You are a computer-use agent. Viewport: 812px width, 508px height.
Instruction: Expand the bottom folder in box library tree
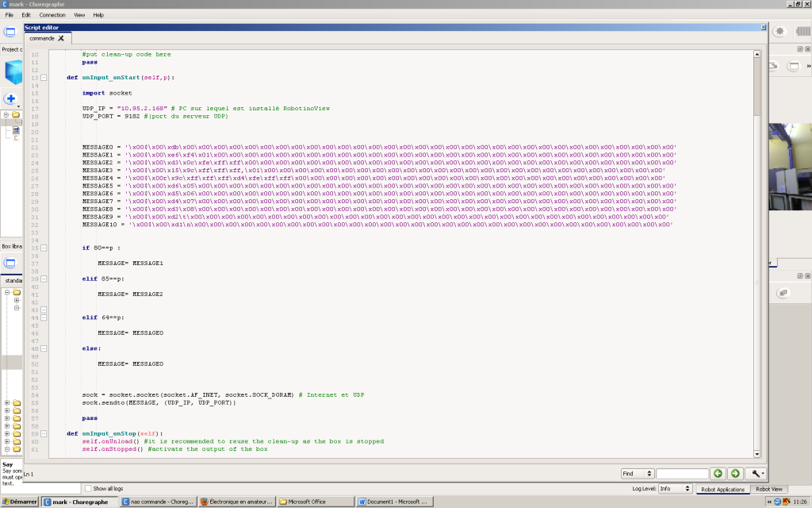point(7,449)
